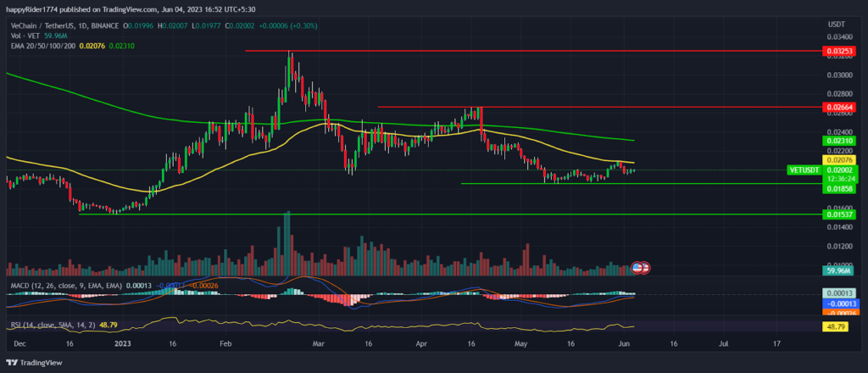Viewport: 868px width, 373px height.
Task: Click the Dec label on the time axis
Action: pos(19,343)
